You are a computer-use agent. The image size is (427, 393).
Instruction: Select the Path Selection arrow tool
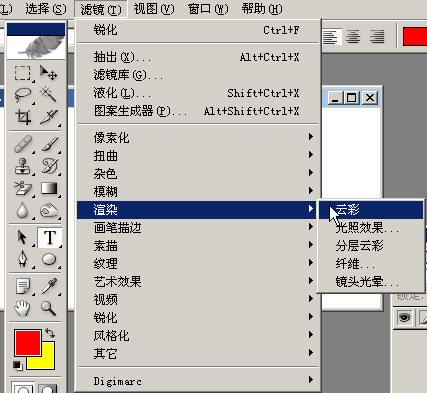[x=22, y=237]
